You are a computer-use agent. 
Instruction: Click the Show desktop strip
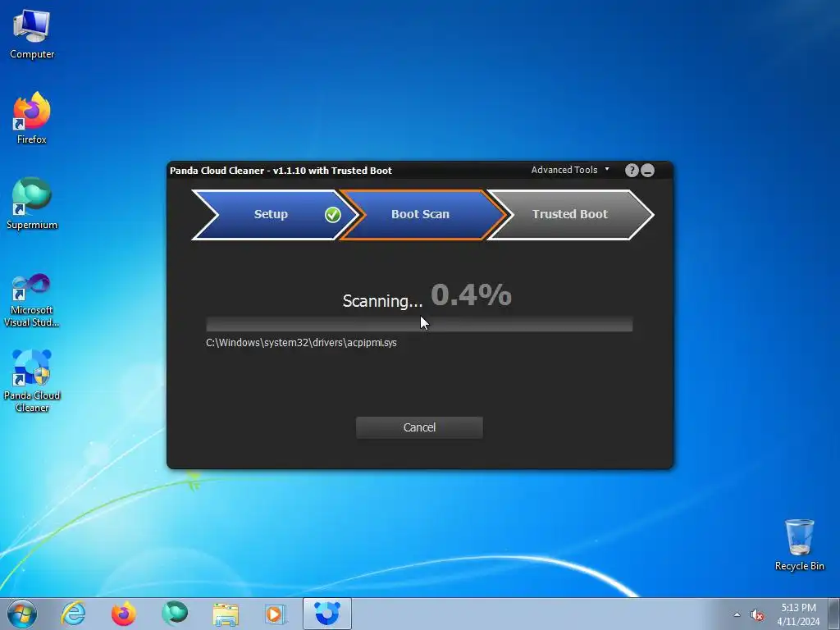pyautogui.click(x=834, y=614)
